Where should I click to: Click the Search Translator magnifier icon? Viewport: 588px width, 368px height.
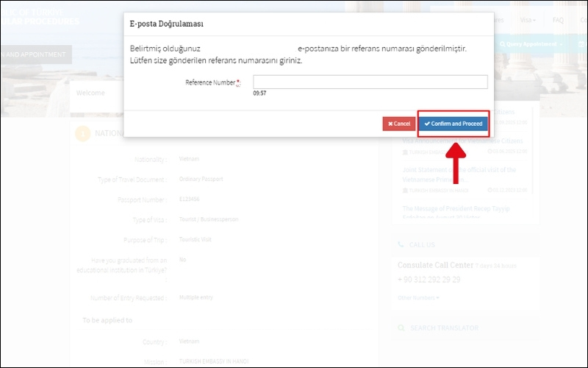click(401, 328)
